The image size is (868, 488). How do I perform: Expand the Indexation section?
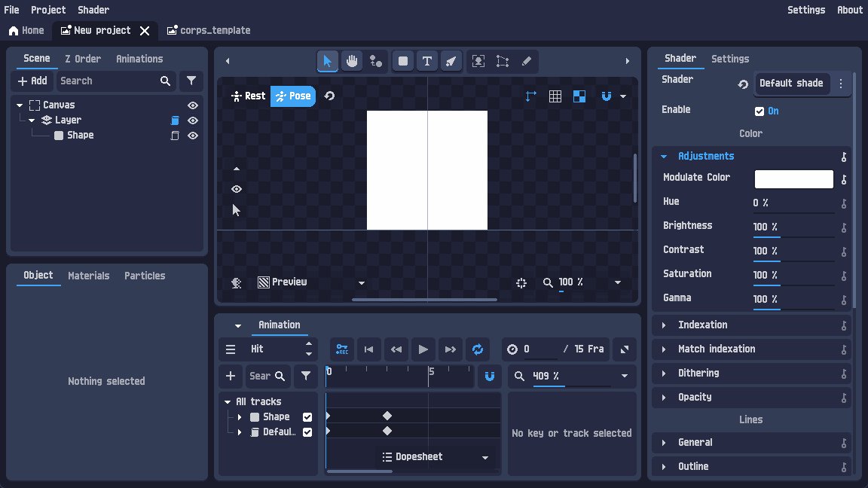click(x=663, y=325)
